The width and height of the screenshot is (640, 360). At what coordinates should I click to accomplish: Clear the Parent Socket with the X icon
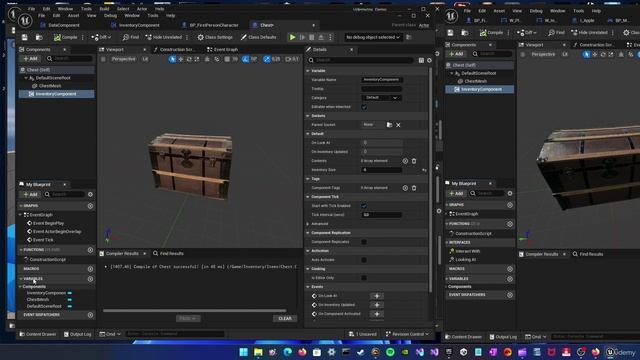click(x=398, y=125)
